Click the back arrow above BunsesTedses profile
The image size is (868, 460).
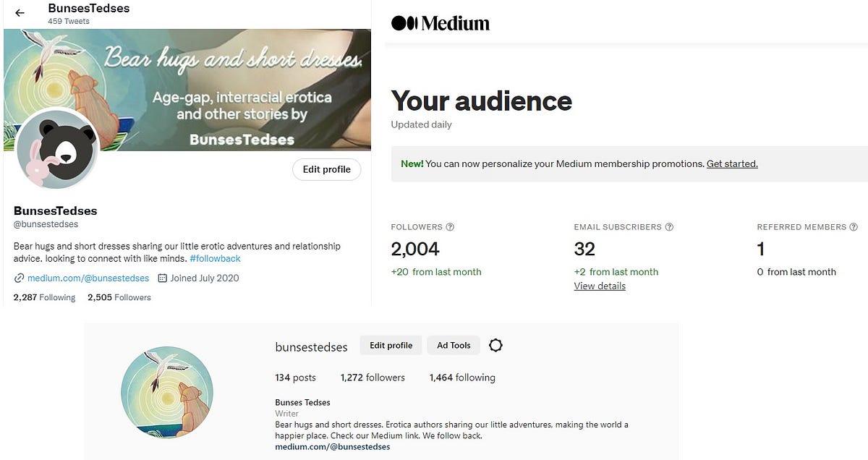[x=19, y=12]
